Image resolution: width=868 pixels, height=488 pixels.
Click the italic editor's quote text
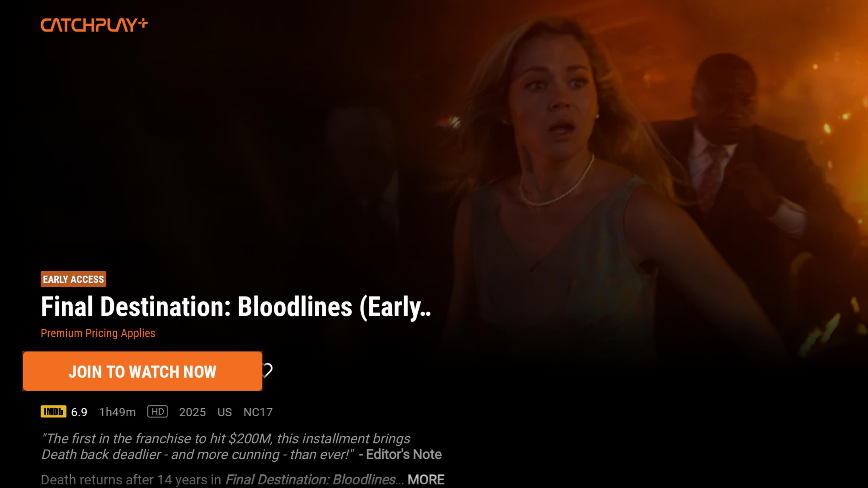(x=226, y=447)
